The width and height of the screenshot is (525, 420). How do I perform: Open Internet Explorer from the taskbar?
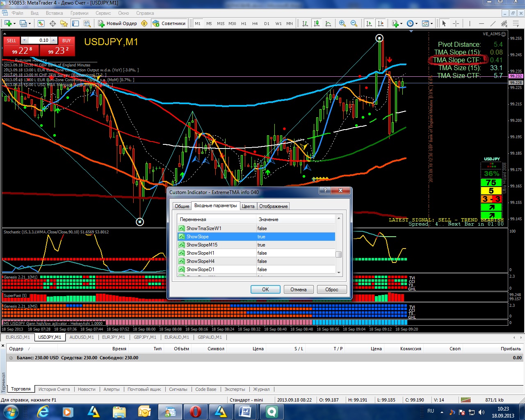coord(42,411)
